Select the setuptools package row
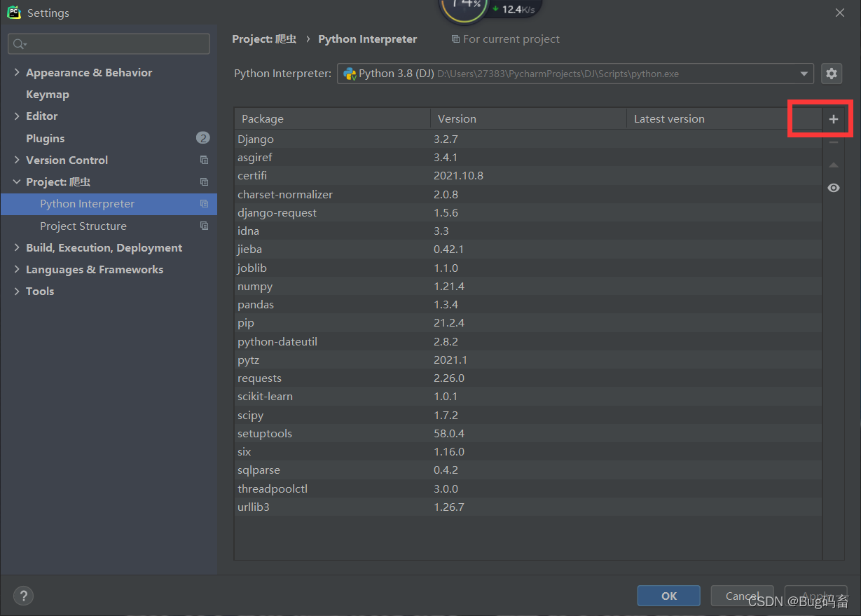 pyautogui.click(x=528, y=434)
